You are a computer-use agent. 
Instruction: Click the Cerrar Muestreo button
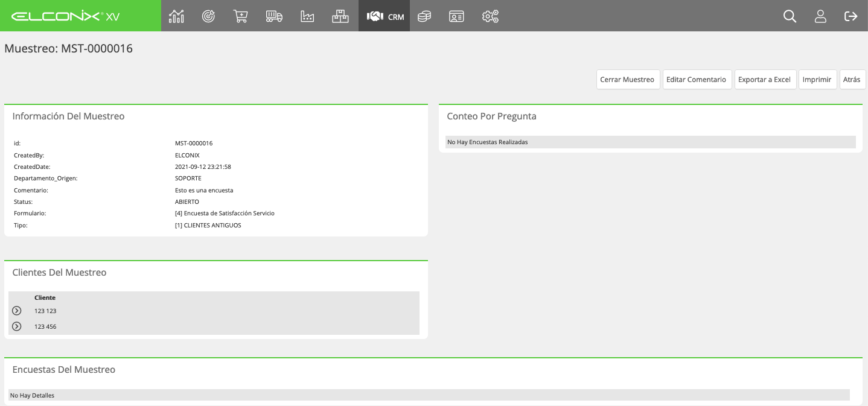click(628, 80)
